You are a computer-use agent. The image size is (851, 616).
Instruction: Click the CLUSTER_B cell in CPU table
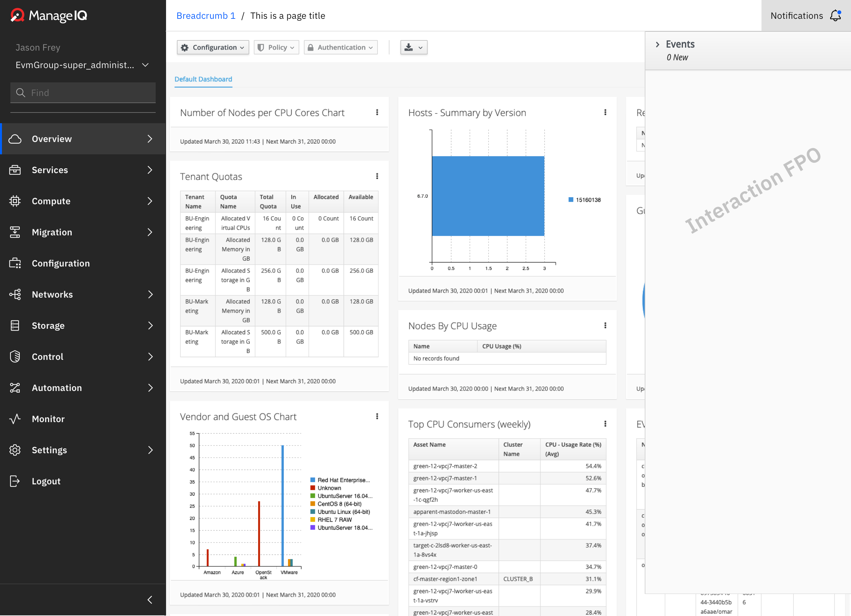pos(520,579)
